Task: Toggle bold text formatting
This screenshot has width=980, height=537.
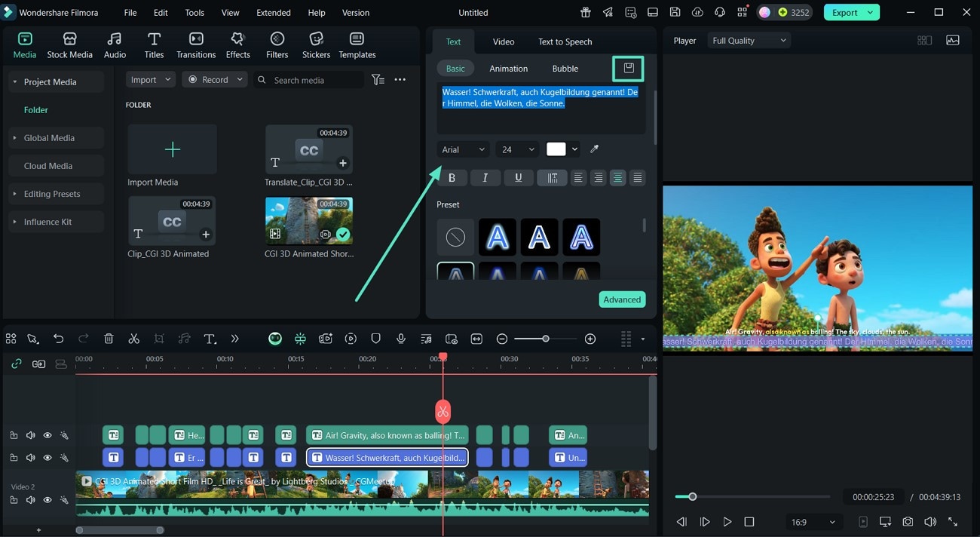Action: click(452, 178)
